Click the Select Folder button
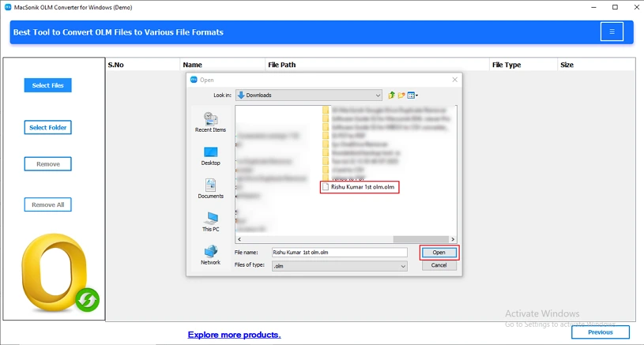 point(47,128)
